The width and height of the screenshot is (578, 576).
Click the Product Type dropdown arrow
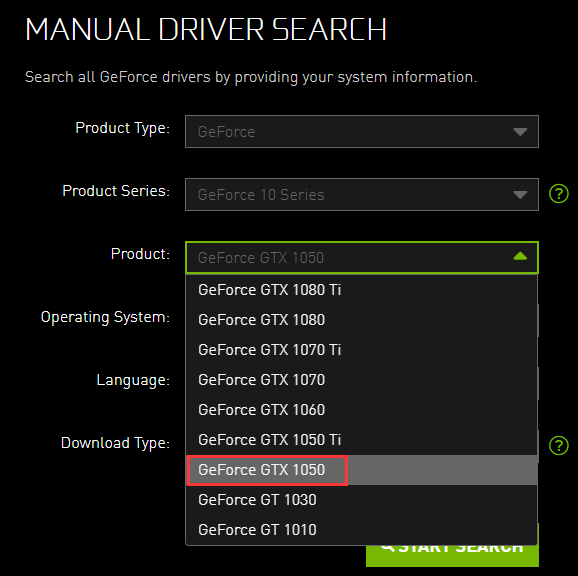pyautogui.click(x=520, y=132)
